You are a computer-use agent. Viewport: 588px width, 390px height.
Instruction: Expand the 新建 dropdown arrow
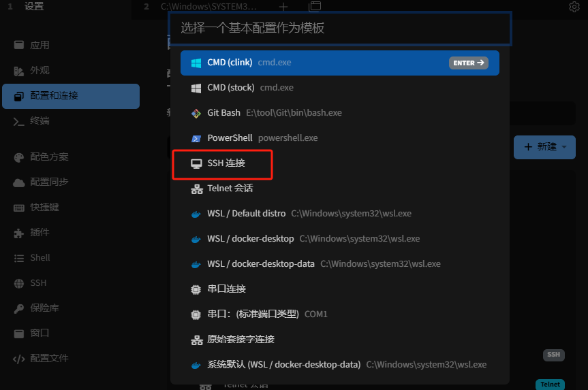pos(564,147)
